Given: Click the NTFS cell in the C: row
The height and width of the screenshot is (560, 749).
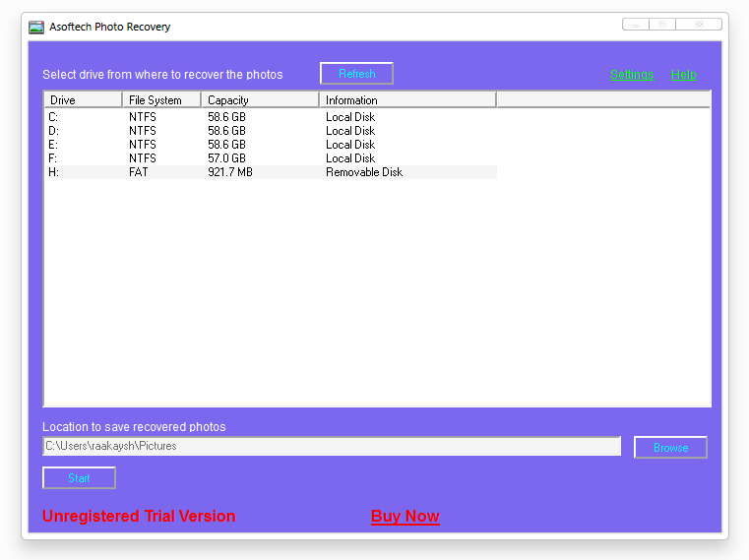Looking at the screenshot, I should pyautogui.click(x=143, y=117).
